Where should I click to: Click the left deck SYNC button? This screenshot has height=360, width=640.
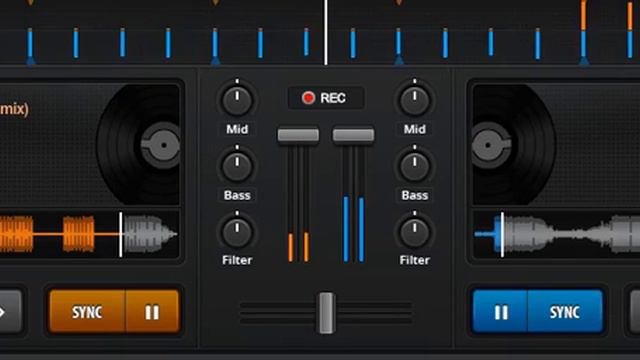[x=87, y=312]
